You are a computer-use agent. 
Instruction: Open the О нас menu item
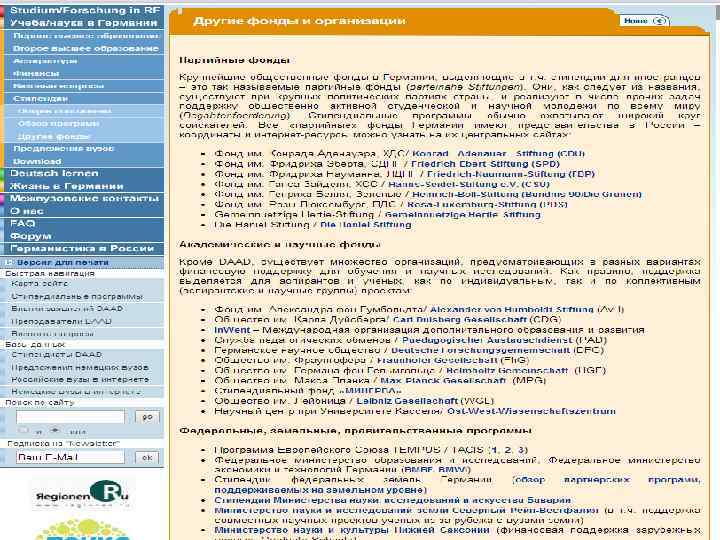coord(27,211)
